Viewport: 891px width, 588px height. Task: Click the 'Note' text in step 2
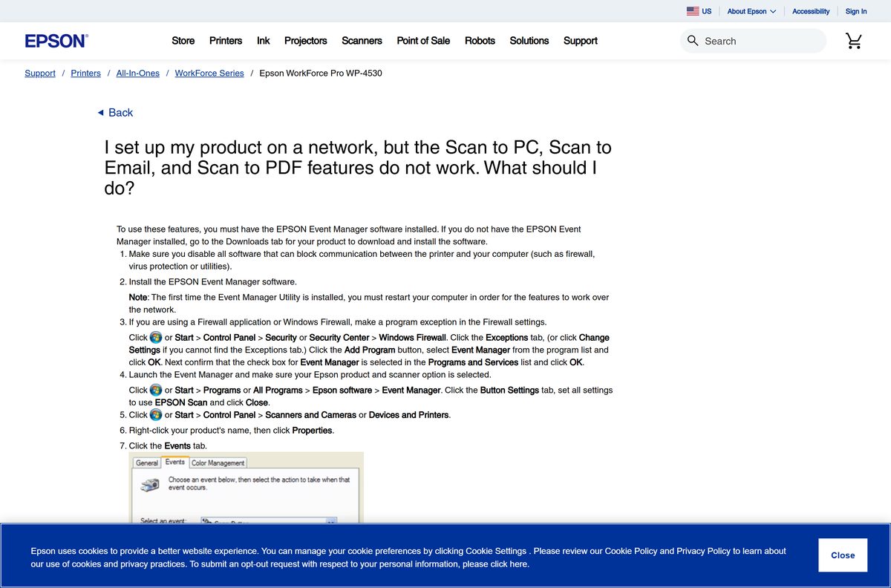[x=139, y=297]
